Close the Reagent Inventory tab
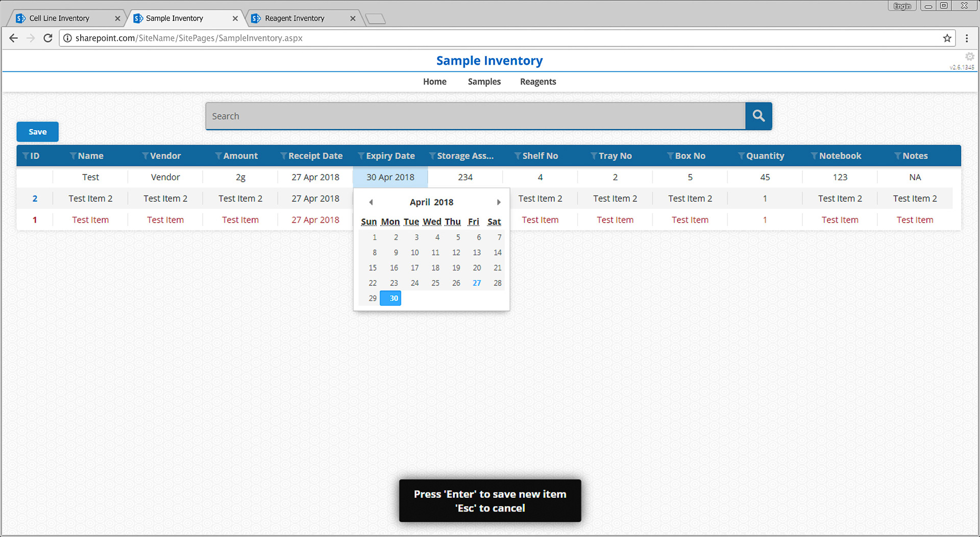 pyautogui.click(x=353, y=18)
